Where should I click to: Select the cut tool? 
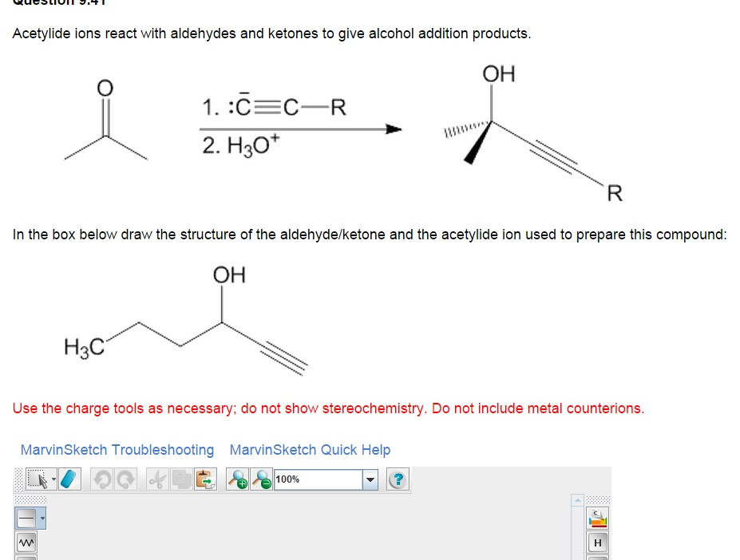155,479
